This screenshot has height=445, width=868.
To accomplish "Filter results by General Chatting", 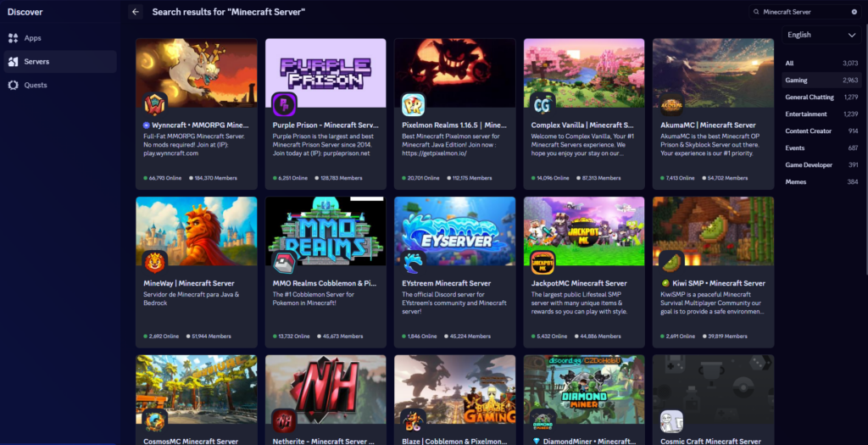I will [821, 97].
